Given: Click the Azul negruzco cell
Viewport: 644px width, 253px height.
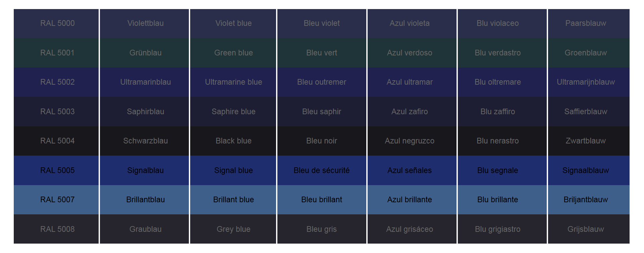Looking at the screenshot, I should coord(409,141).
